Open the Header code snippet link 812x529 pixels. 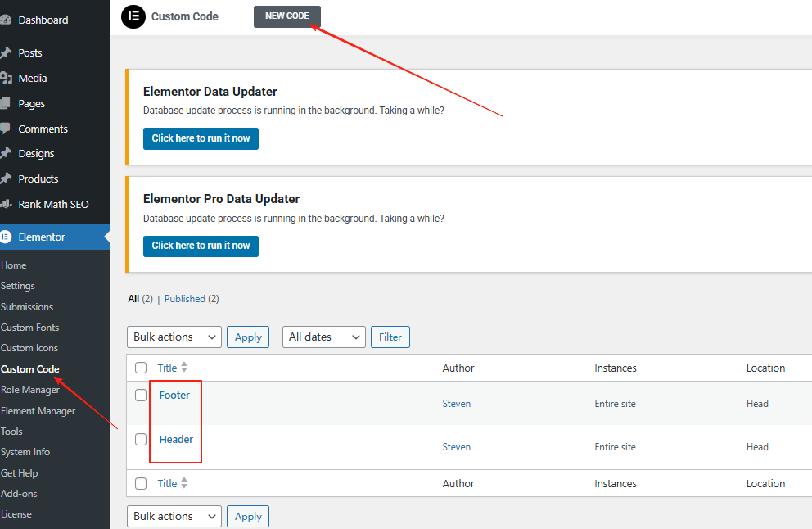pos(176,440)
